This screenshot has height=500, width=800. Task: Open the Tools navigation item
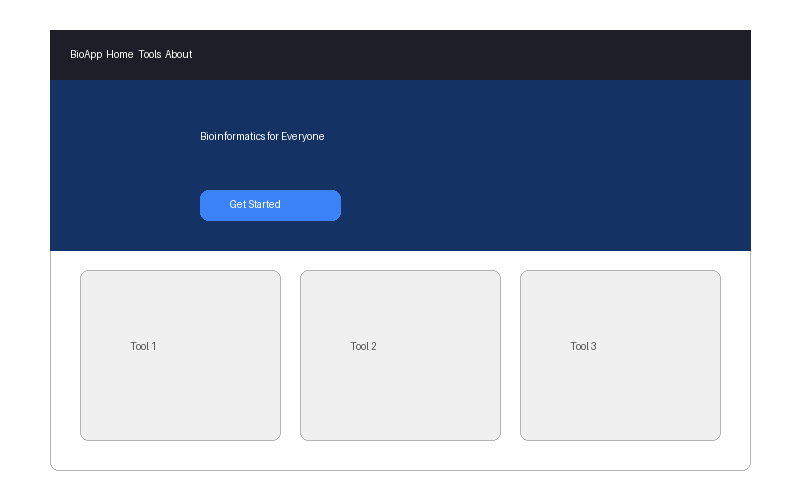[x=150, y=55]
